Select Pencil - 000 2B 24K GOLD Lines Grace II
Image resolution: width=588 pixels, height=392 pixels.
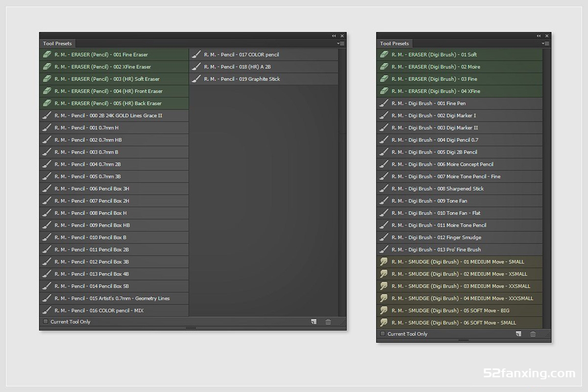tap(114, 115)
